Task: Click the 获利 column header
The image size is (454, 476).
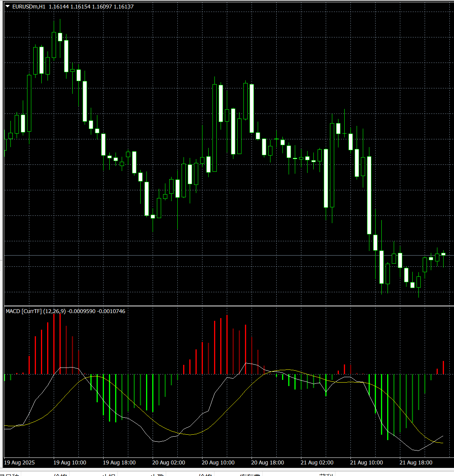Action: (x=326, y=474)
